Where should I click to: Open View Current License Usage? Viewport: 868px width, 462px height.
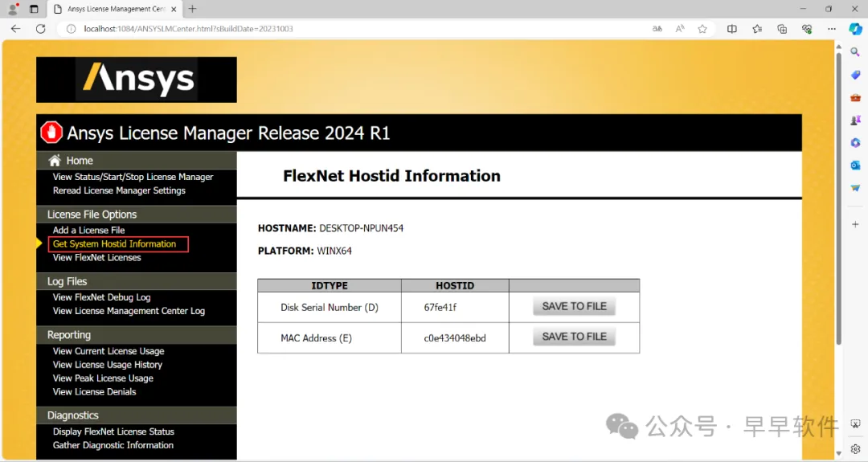coord(108,351)
